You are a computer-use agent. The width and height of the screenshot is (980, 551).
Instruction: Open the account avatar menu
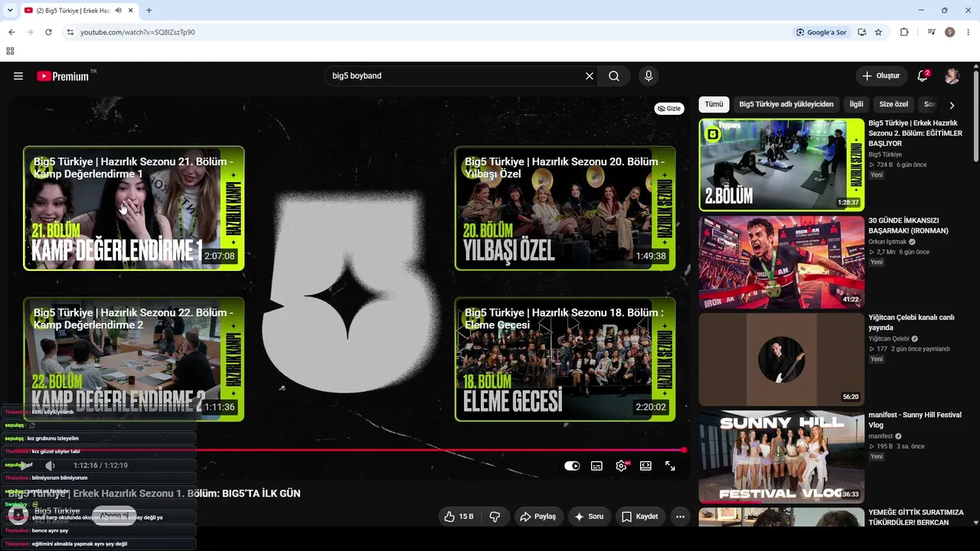pos(952,76)
